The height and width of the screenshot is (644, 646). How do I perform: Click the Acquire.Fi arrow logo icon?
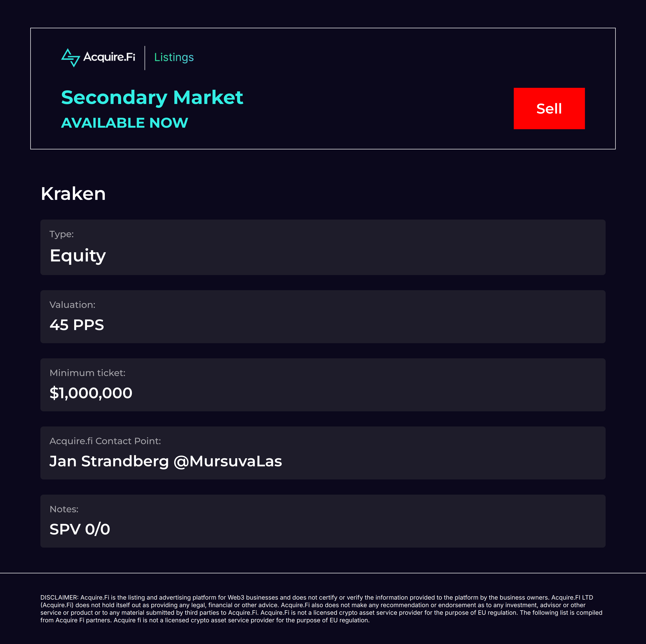point(70,58)
